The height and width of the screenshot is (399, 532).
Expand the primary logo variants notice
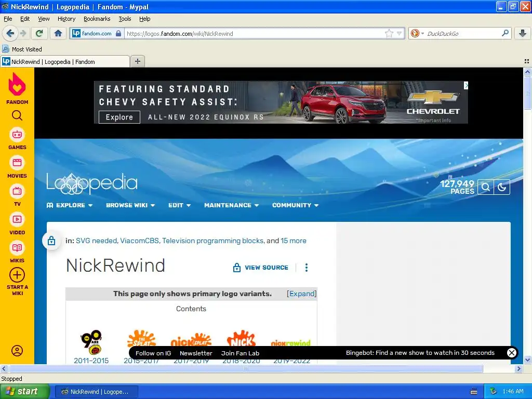pyautogui.click(x=301, y=294)
